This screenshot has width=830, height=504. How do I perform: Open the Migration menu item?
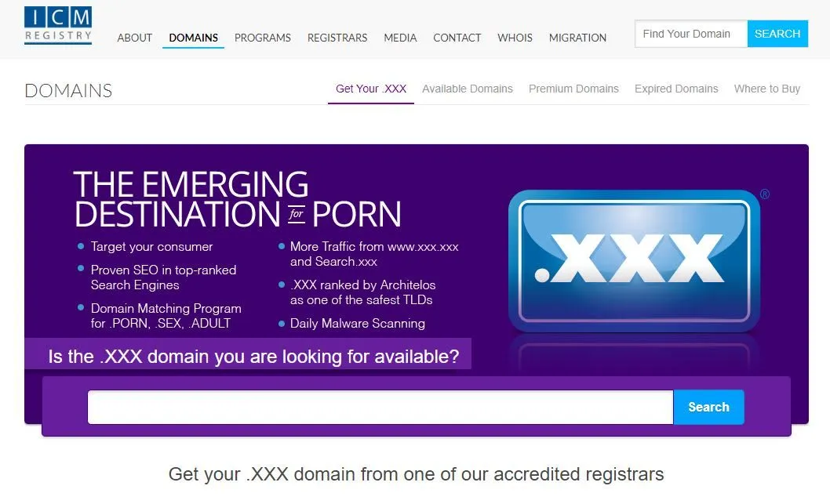click(577, 38)
